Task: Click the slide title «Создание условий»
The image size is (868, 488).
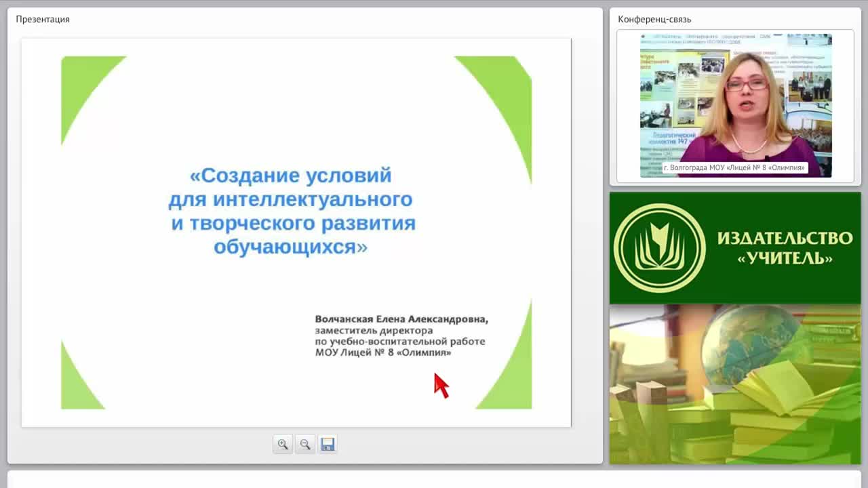Action: tap(291, 176)
